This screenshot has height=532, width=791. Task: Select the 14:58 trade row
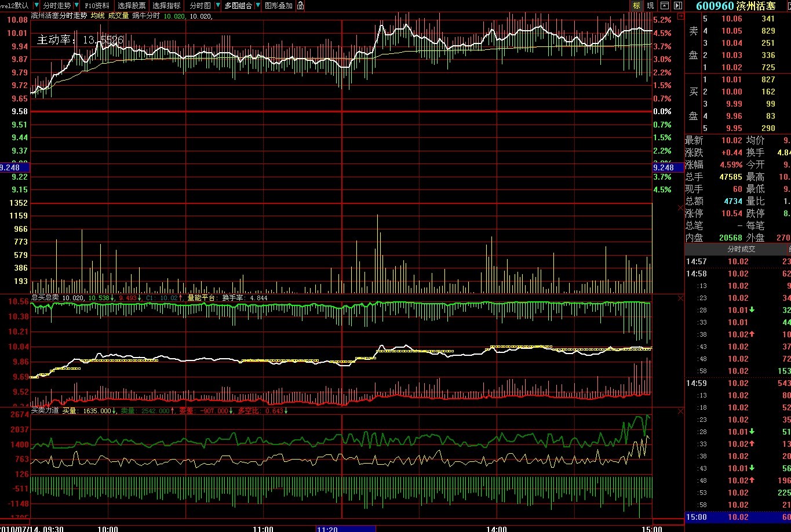pos(738,274)
